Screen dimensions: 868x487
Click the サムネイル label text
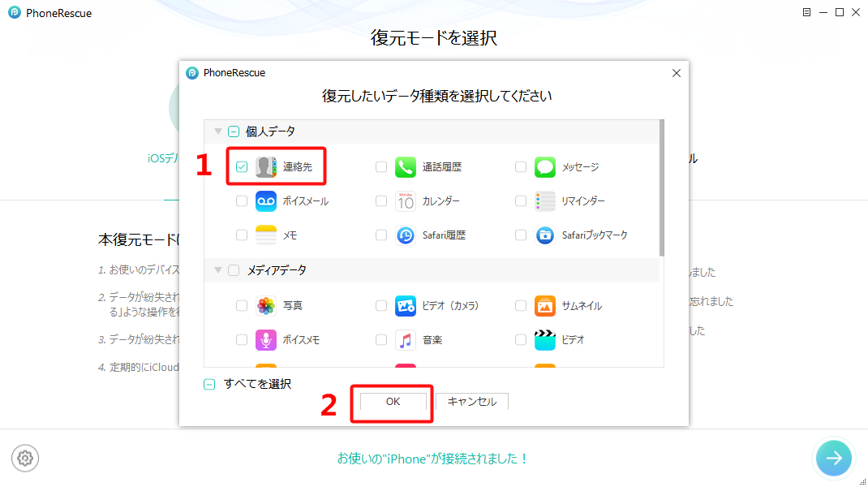coord(582,305)
